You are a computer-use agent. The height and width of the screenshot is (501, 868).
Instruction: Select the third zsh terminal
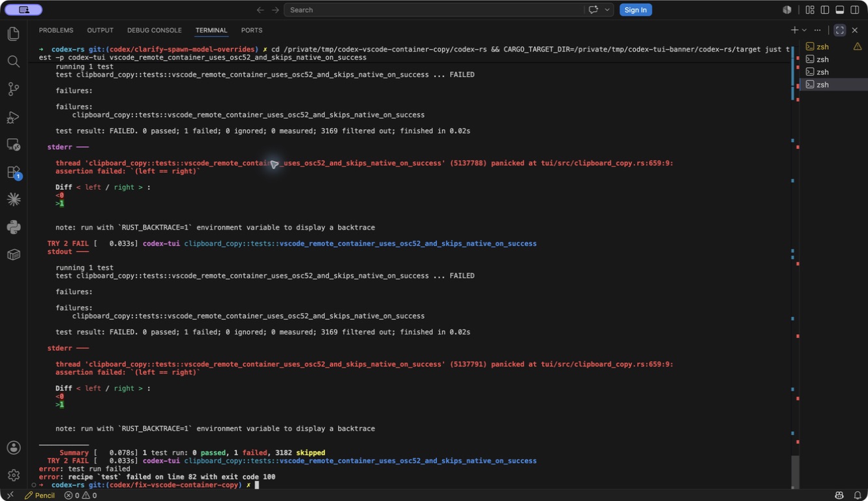click(x=834, y=72)
